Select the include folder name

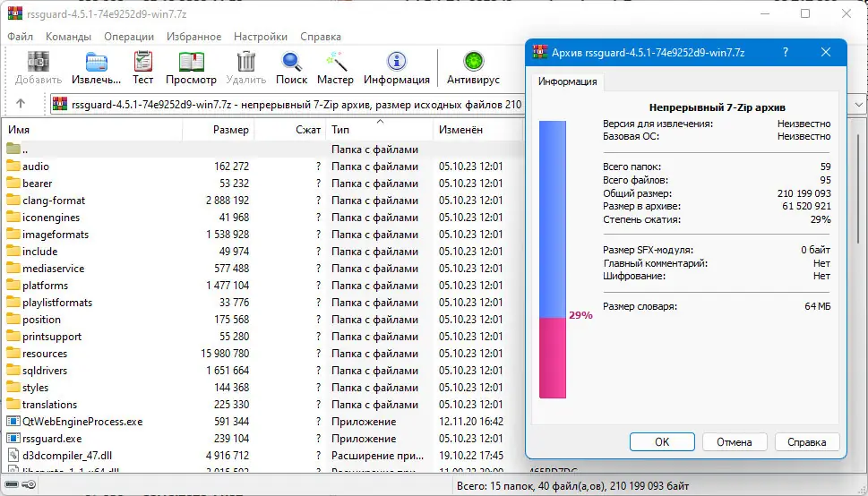[39, 252]
